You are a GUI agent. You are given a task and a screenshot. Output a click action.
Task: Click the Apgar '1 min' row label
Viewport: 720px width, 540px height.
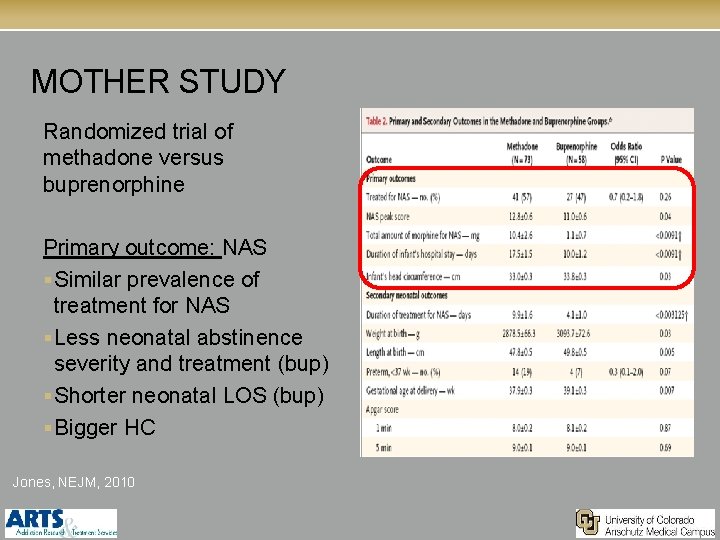[x=383, y=428]
